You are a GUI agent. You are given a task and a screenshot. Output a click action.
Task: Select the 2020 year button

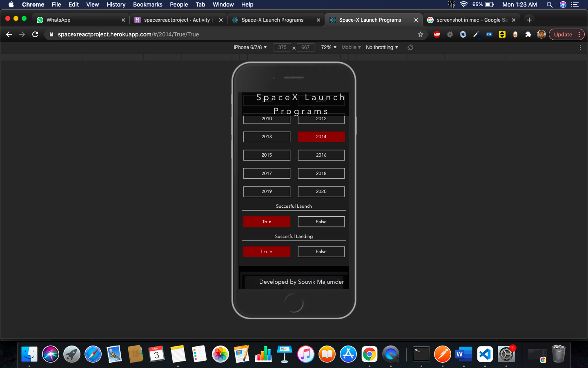pyautogui.click(x=321, y=191)
